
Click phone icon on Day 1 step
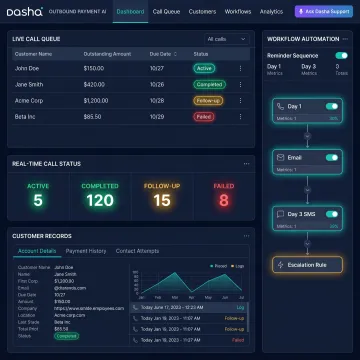tap(280, 107)
